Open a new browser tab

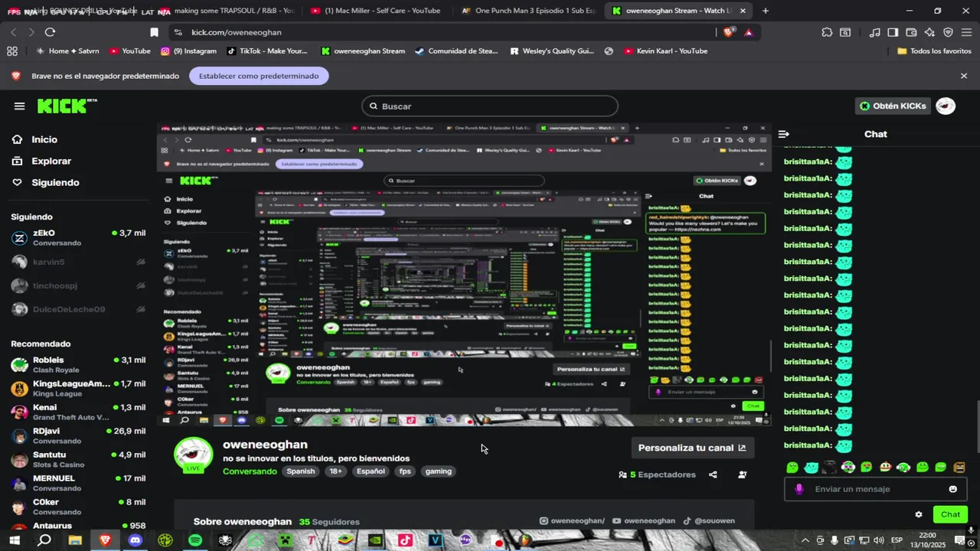tap(766, 11)
